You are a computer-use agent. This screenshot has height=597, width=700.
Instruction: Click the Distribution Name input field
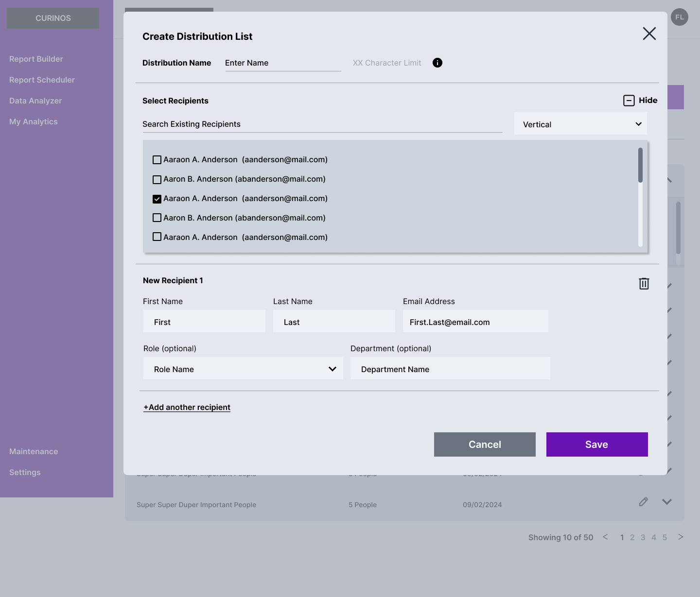[x=283, y=63]
